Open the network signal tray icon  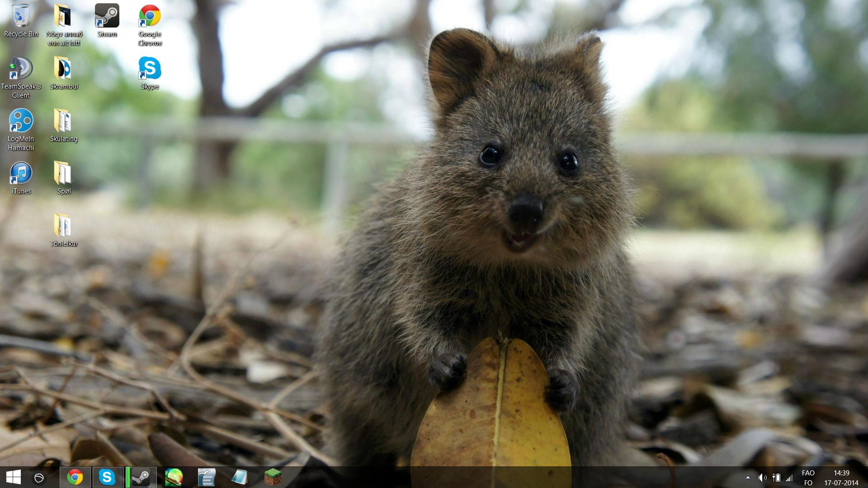789,478
